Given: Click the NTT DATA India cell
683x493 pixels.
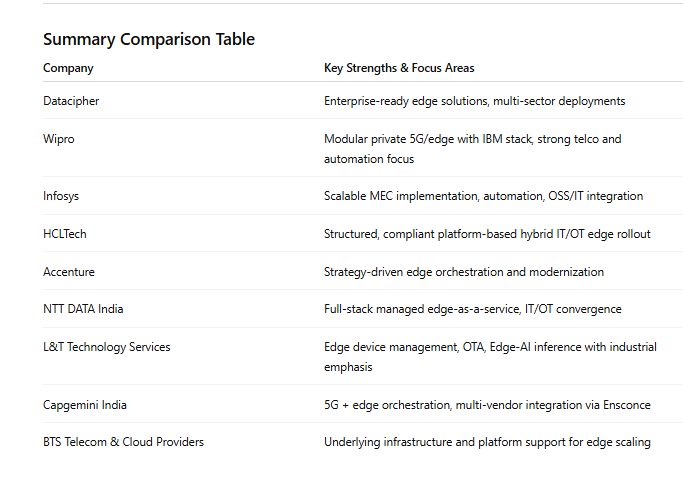Looking at the screenshot, I should (83, 309).
